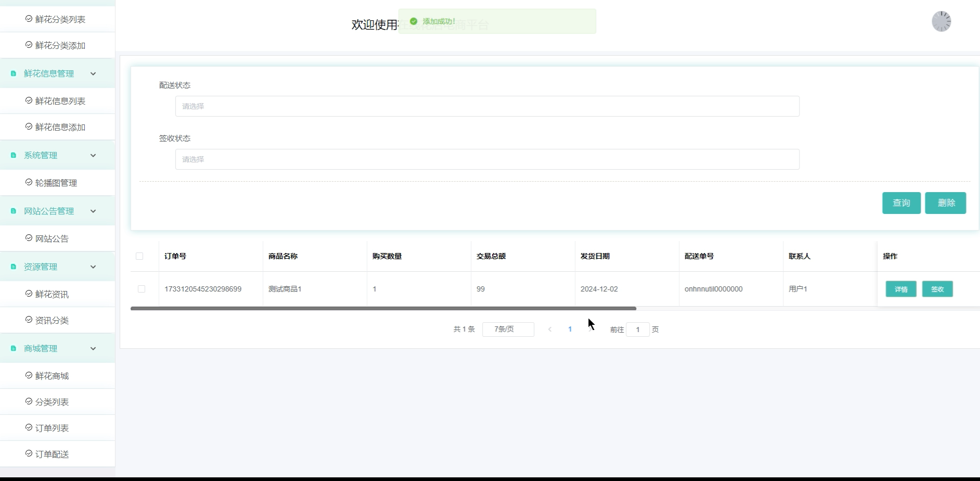Open the 配送状态 dropdown
The width and height of the screenshot is (980, 481).
487,106
